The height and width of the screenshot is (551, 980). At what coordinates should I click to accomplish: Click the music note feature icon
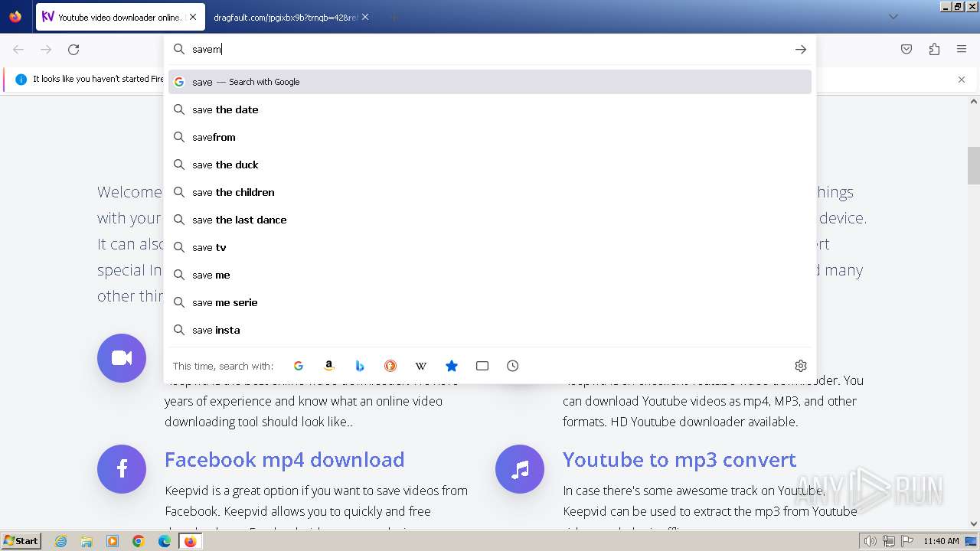520,469
